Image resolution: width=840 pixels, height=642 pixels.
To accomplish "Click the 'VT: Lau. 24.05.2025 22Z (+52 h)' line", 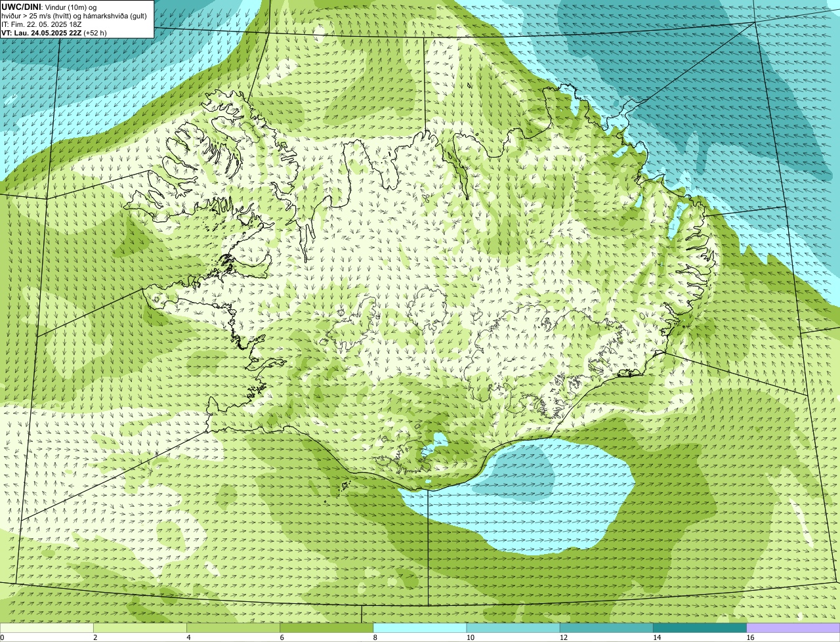I will (x=54, y=32).
